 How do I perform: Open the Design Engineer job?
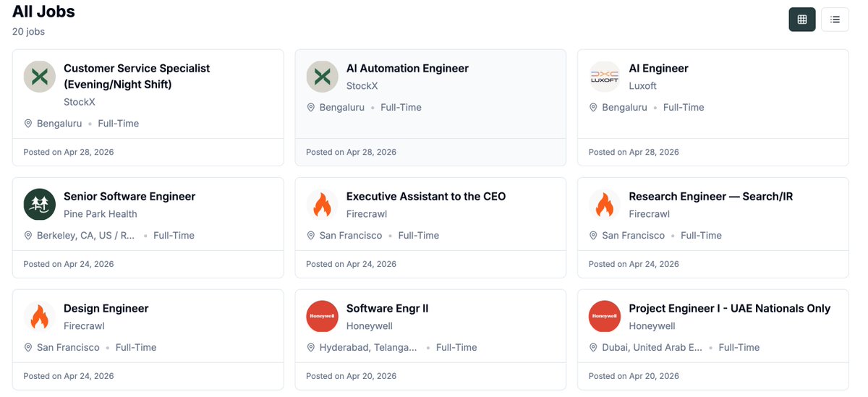click(x=106, y=309)
